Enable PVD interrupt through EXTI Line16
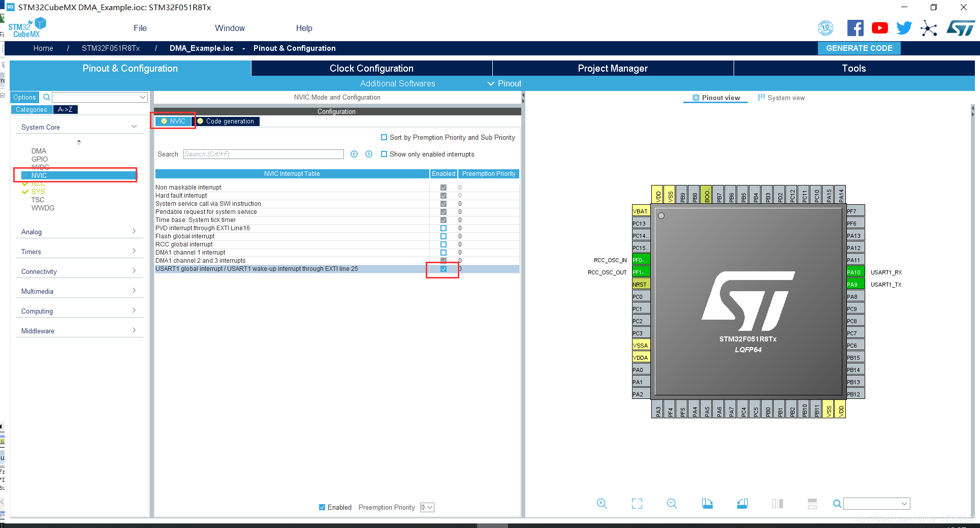The height and width of the screenshot is (528, 980). [x=444, y=228]
